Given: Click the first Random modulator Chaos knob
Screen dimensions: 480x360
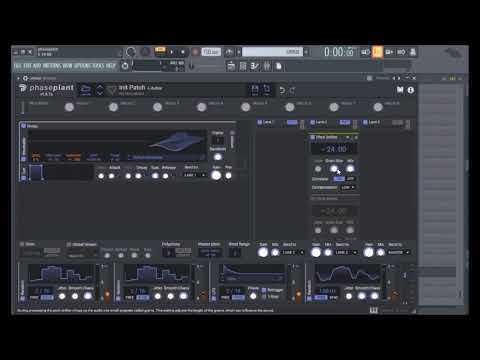Looking at the screenshot, I should (x=87, y=296).
